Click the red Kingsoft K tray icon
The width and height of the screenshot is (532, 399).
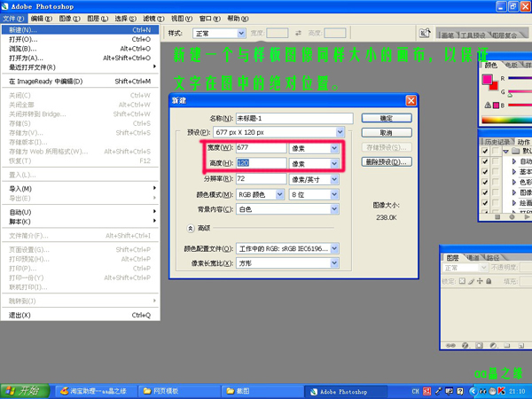point(501,391)
